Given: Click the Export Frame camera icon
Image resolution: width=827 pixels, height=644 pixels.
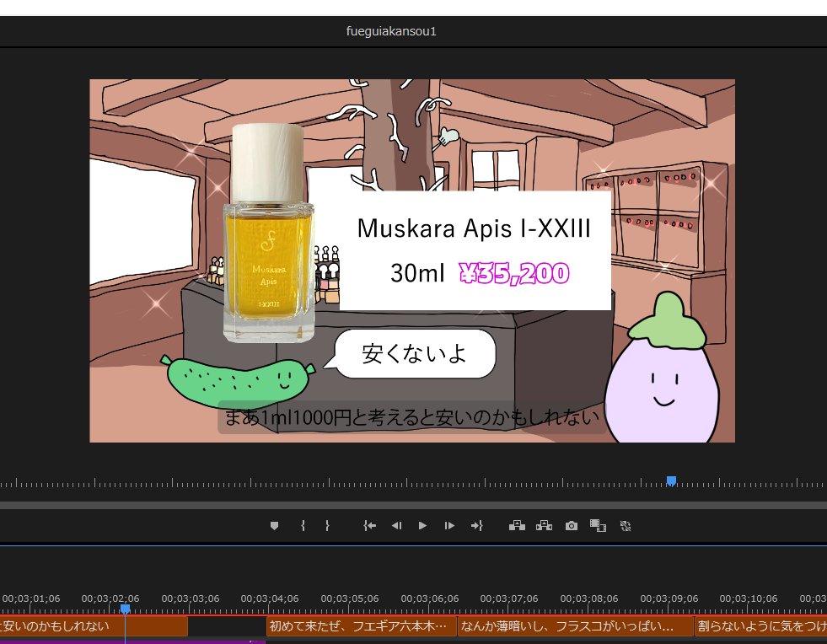Looking at the screenshot, I should [x=572, y=526].
